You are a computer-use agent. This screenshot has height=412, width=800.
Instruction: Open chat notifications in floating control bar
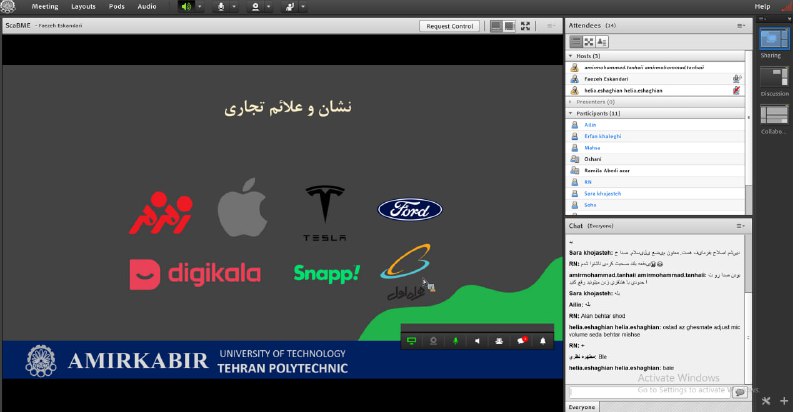pos(521,341)
